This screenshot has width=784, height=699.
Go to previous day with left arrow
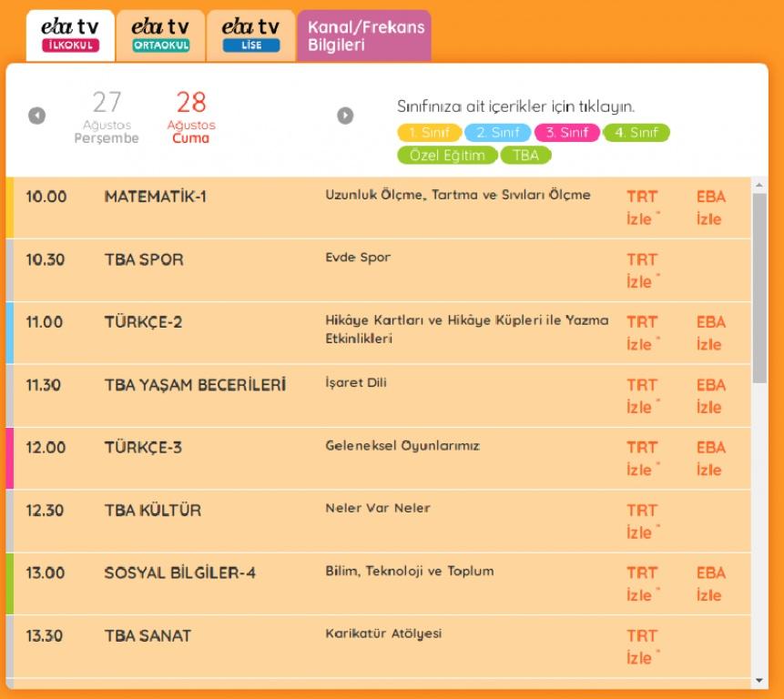pyautogui.click(x=36, y=116)
